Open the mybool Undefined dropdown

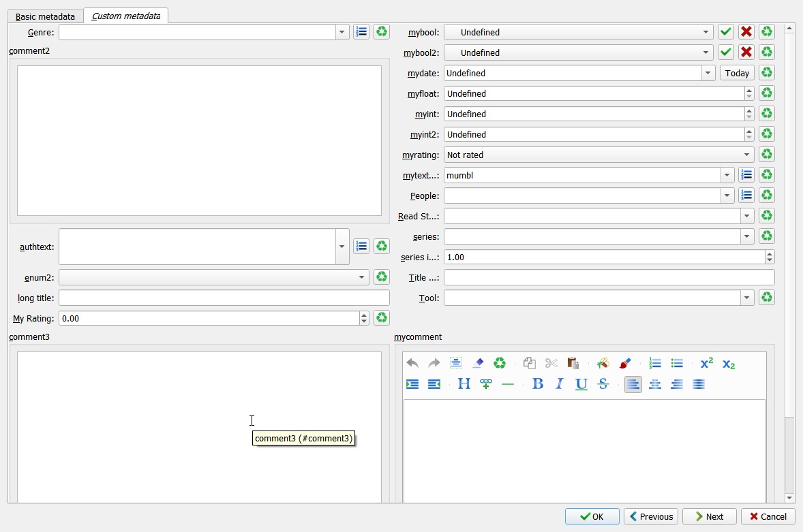578,32
